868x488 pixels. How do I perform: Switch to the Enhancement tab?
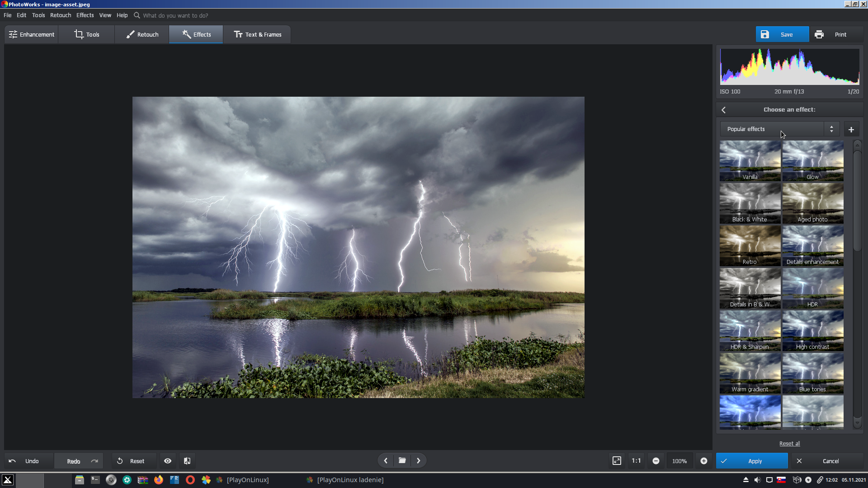pyautogui.click(x=32, y=34)
